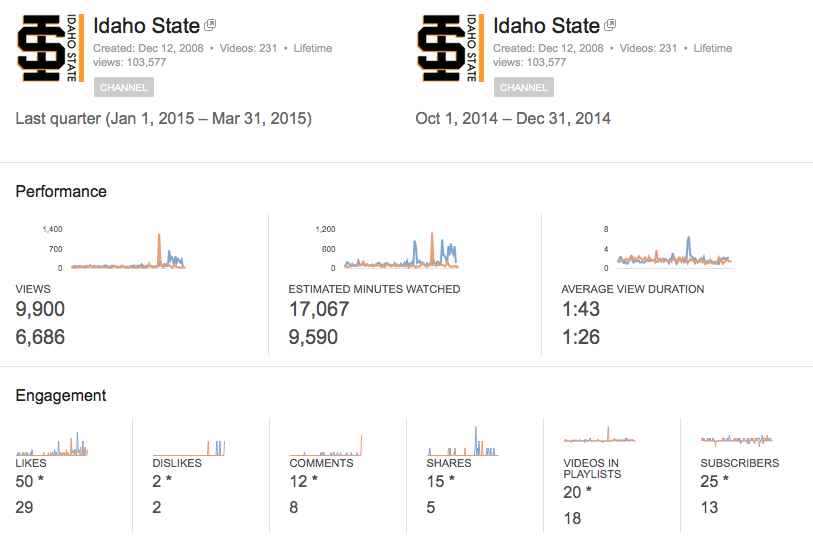Open the left Idaho State channel title

click(x=146, y=26)
